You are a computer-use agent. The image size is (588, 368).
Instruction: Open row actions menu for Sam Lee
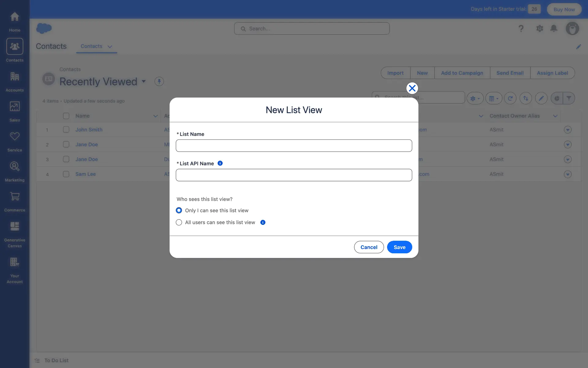pyautogui.click(x=567, y=174)
